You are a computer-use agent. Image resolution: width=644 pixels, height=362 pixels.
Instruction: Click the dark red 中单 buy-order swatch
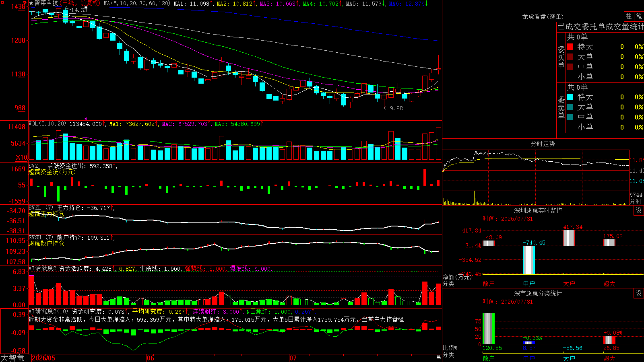click(x=570, y=67)
